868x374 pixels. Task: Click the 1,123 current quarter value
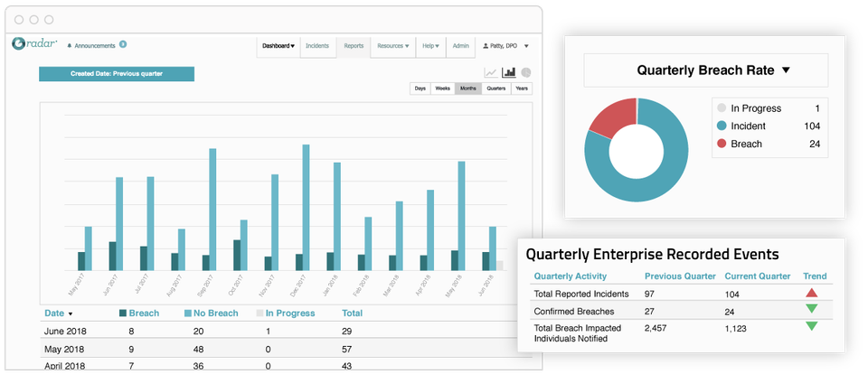[736, 328]
